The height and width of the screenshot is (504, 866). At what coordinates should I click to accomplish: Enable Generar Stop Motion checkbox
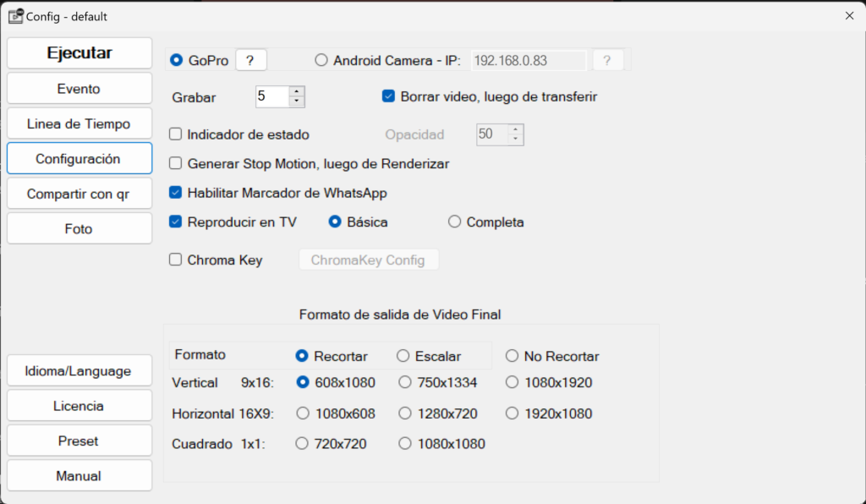coord(176,164)
